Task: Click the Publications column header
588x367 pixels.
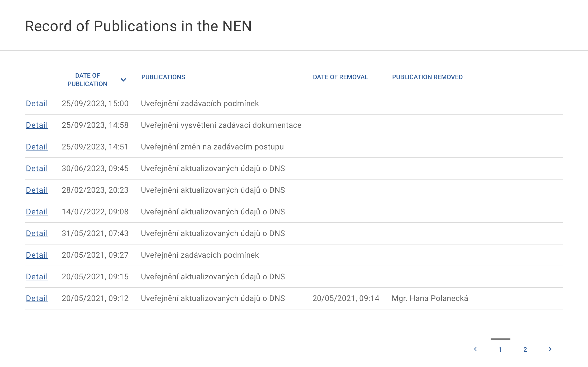Action: [x=163, y=77]
